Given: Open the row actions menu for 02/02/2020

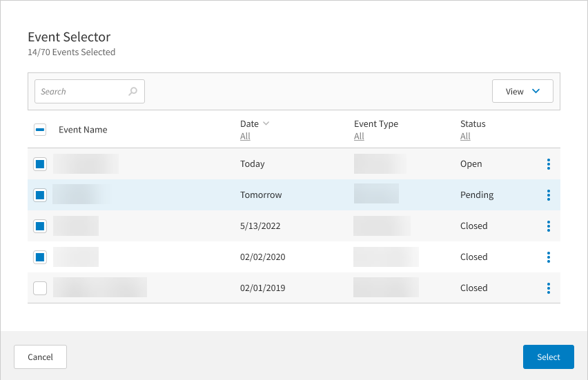Looking at the screenshot, I should click(x=548, y=257).
